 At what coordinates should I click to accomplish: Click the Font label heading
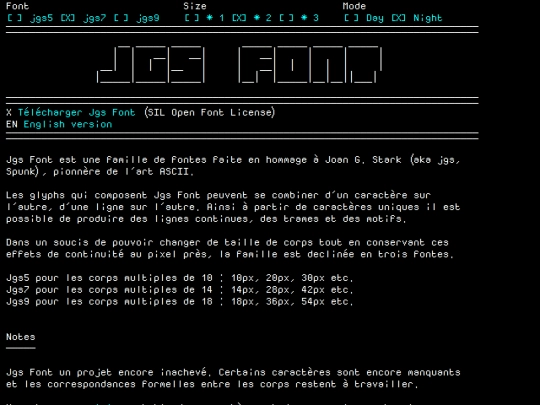click(18, 6)
